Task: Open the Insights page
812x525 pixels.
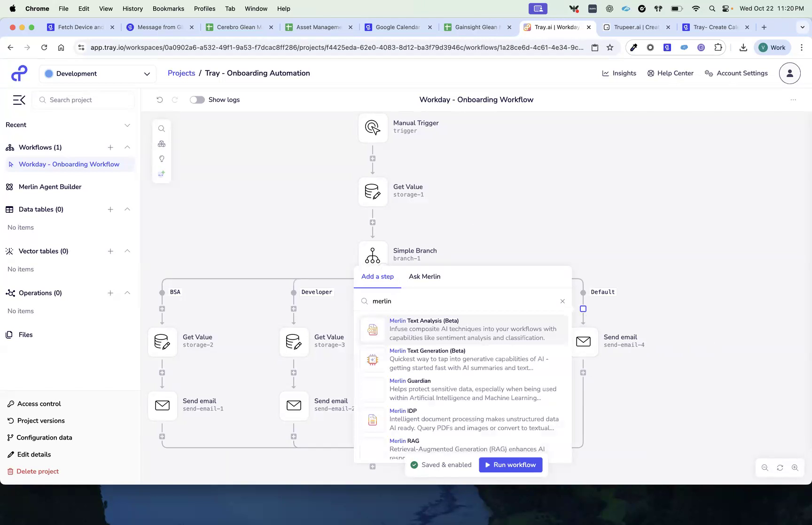Action: [619, 73]
